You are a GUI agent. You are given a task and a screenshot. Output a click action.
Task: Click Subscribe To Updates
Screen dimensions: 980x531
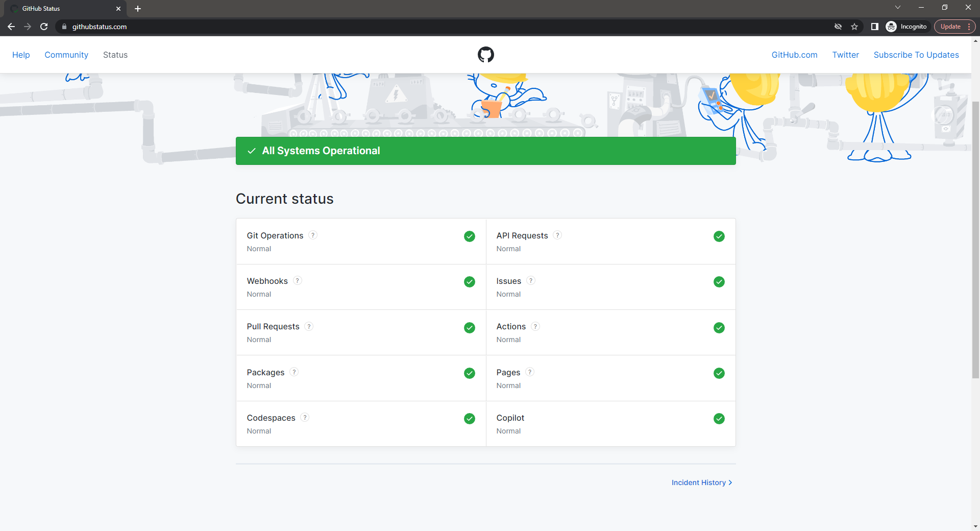[x=916, y=55]
